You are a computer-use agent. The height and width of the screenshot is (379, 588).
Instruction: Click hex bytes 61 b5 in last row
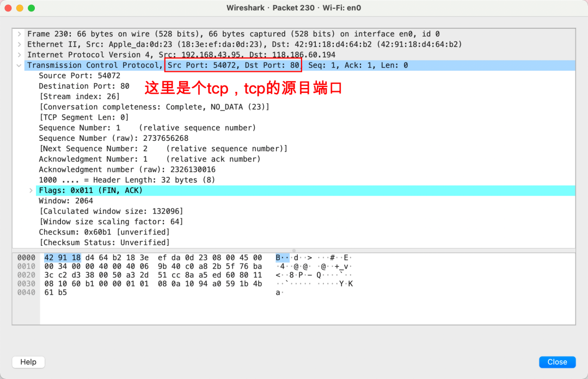coord(56,293)
